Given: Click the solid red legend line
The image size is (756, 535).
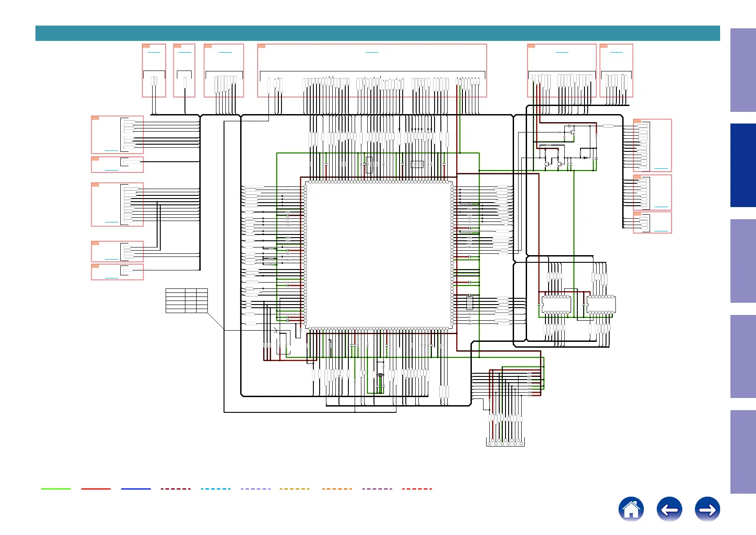Looking at the screenshot, I should pos(96,489).
